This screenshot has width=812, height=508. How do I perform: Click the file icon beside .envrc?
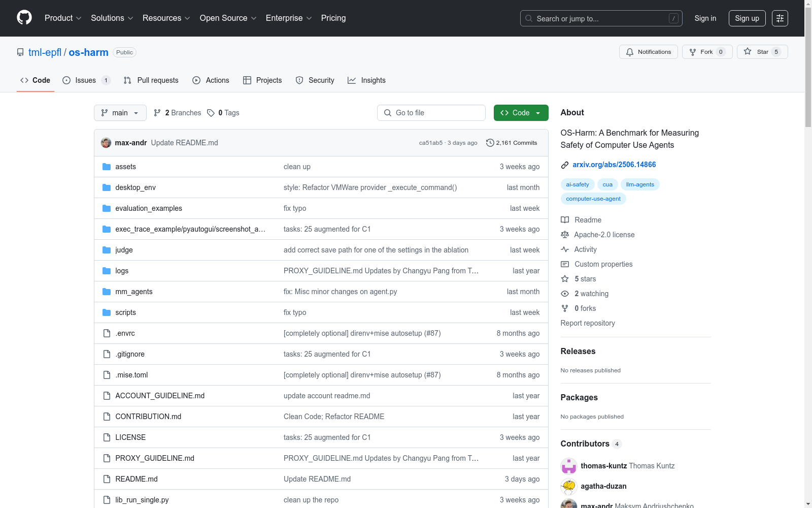point(107,333)
